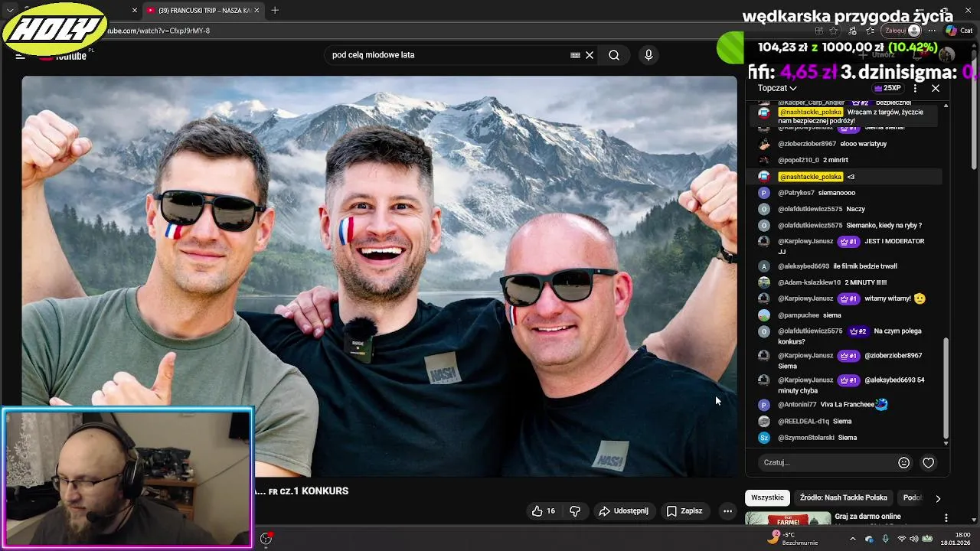Screen dimensions: 980x551
Task: Open the volume speaker tray icon
Action: tap(914, 539)
